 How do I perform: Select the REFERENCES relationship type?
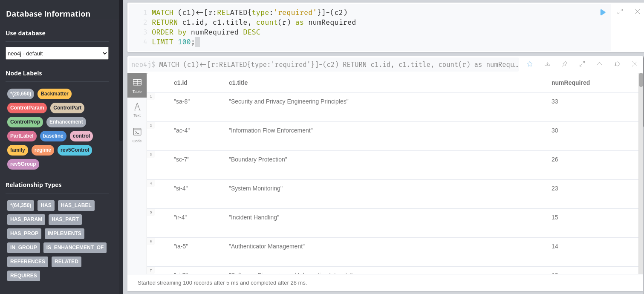pos(28,262)
